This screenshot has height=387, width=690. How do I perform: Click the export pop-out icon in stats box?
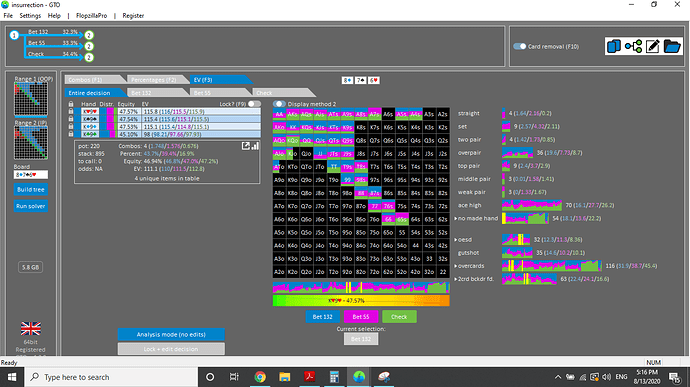[x=246, y=146]
